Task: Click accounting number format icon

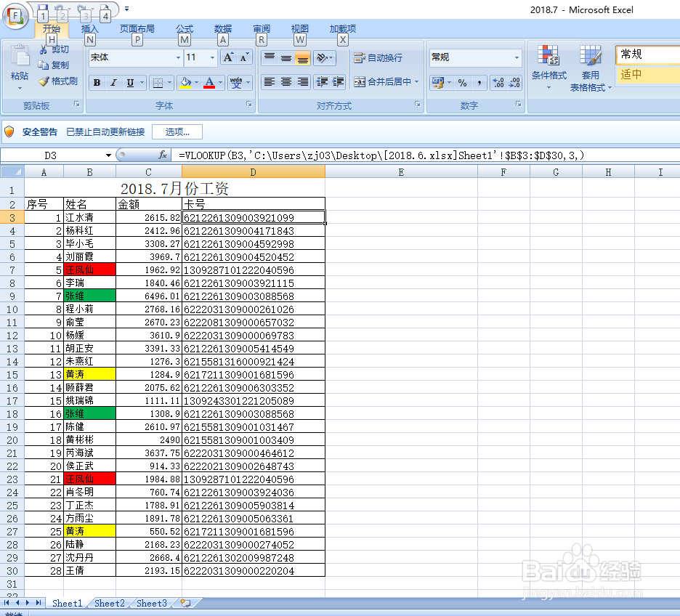Action: click(x=437, y=82)
